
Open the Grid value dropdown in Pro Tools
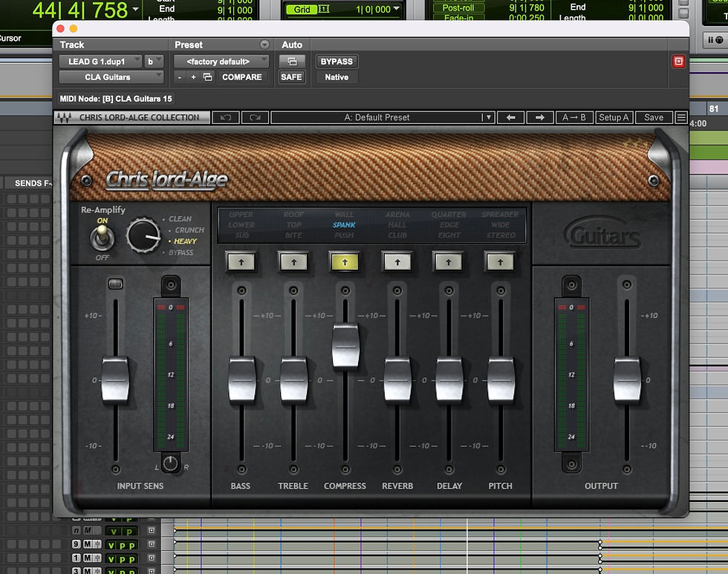pos(396,9)
